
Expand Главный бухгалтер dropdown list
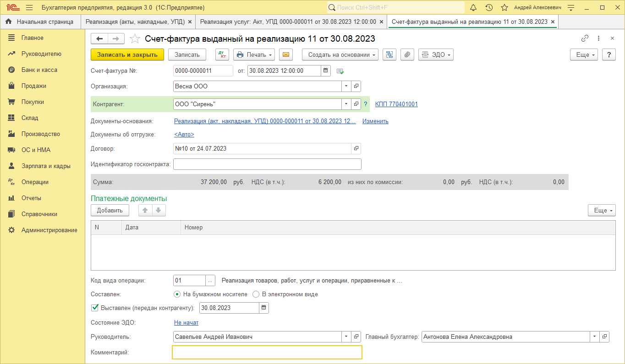(x=595, y=337)
